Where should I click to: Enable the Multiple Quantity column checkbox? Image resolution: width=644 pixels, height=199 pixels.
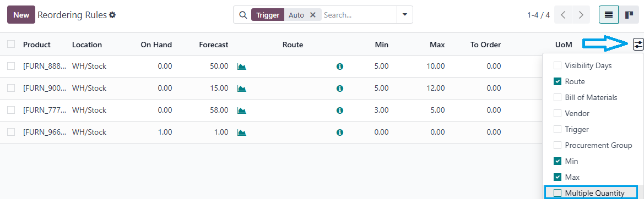(x=558, y=193)
